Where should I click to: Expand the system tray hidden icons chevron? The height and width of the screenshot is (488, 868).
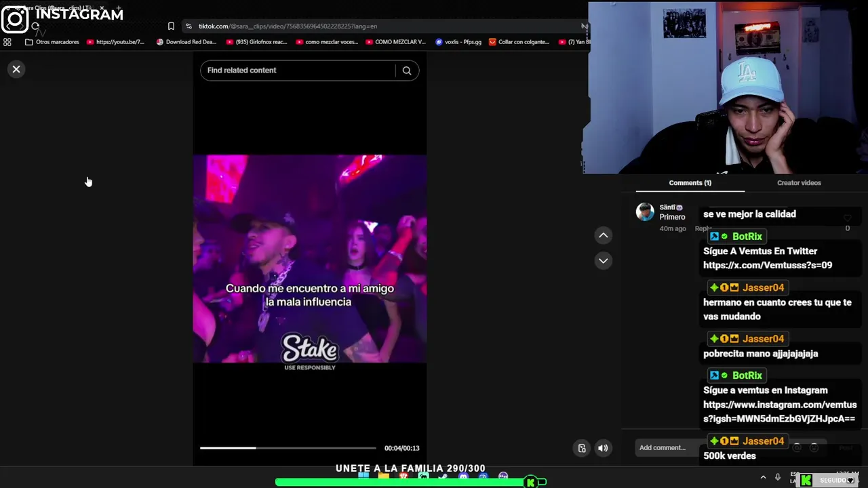[x=763, y=477]
